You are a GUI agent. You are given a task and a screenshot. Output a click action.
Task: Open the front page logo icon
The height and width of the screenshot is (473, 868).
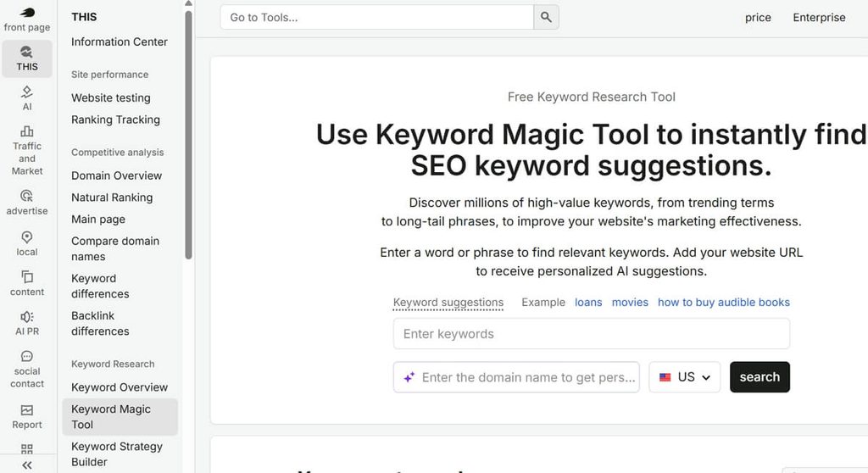(x=26, y=12)
